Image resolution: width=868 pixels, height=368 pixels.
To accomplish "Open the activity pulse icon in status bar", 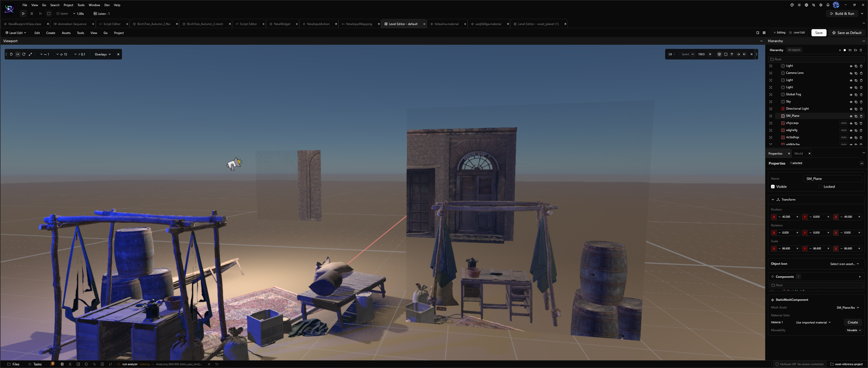I will (94, 364).
